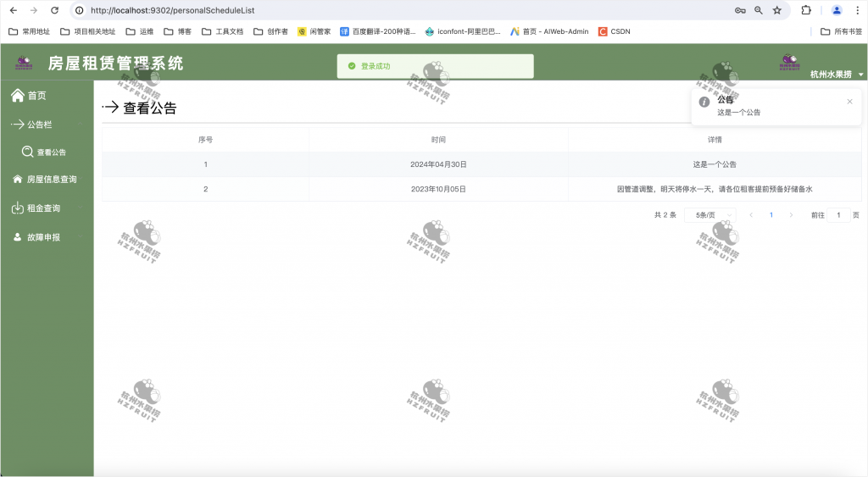Click the zoom magnifier icon in address bar

tap(759, 10)
